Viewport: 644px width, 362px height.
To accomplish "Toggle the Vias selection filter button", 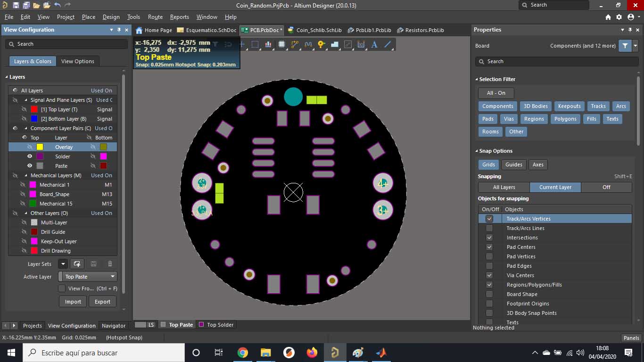I will pyautogui.click(x=509, y=119).
